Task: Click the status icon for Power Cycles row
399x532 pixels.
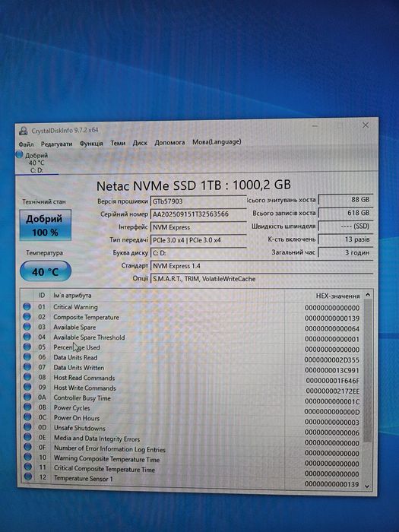Action: pyautogui.click(x=27, y=407)
